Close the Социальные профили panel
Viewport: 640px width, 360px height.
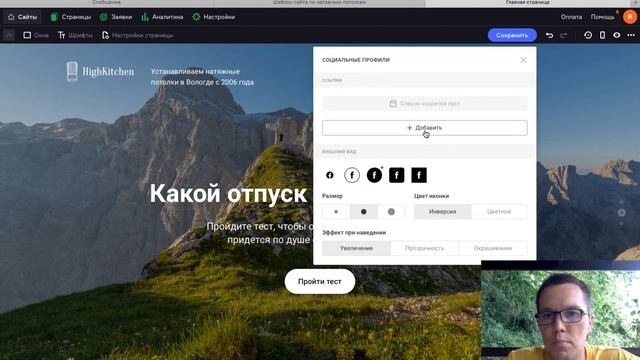tap(523, 60)
